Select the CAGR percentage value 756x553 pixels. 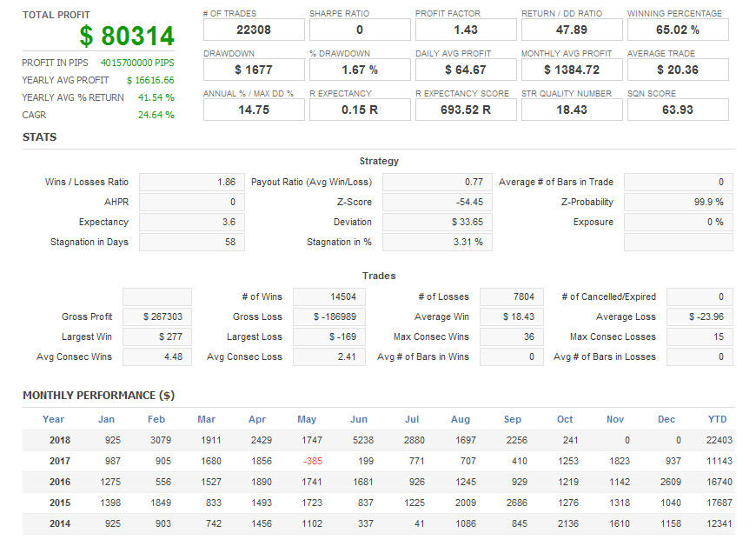tap(156, 115)
